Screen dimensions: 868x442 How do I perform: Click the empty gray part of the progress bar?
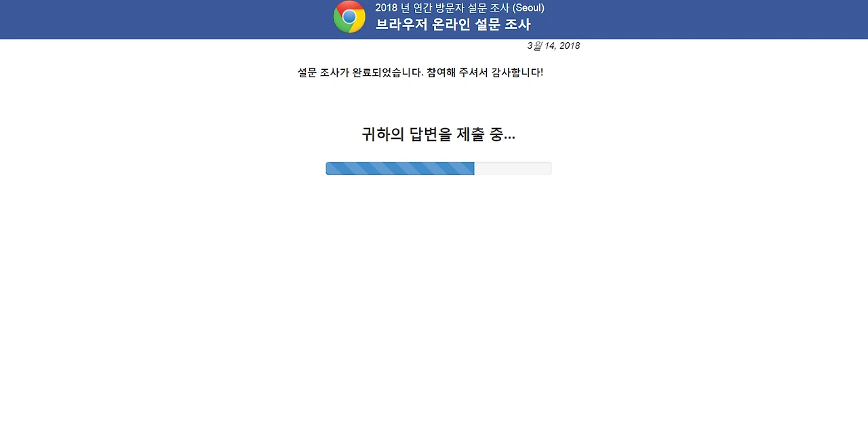pos(513,168)
